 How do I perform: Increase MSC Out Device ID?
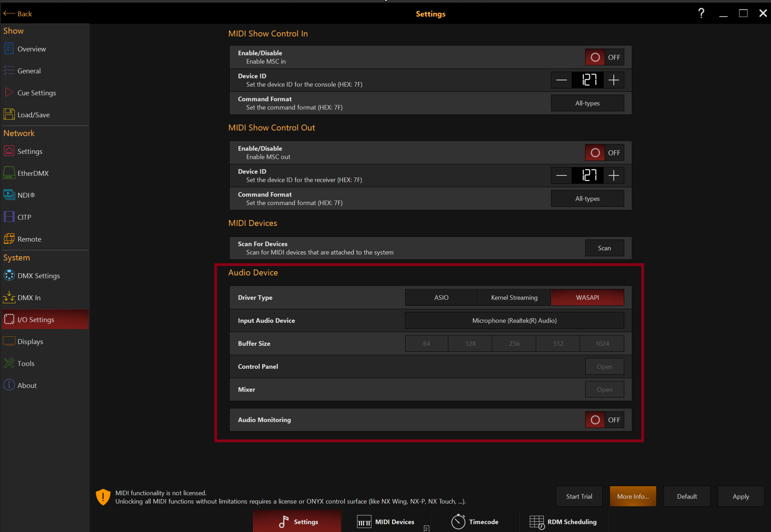tap(614, 175)
